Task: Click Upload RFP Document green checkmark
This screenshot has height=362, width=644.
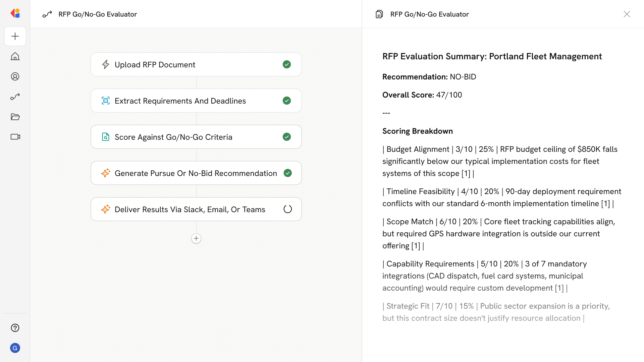Action: click(286, 64)
